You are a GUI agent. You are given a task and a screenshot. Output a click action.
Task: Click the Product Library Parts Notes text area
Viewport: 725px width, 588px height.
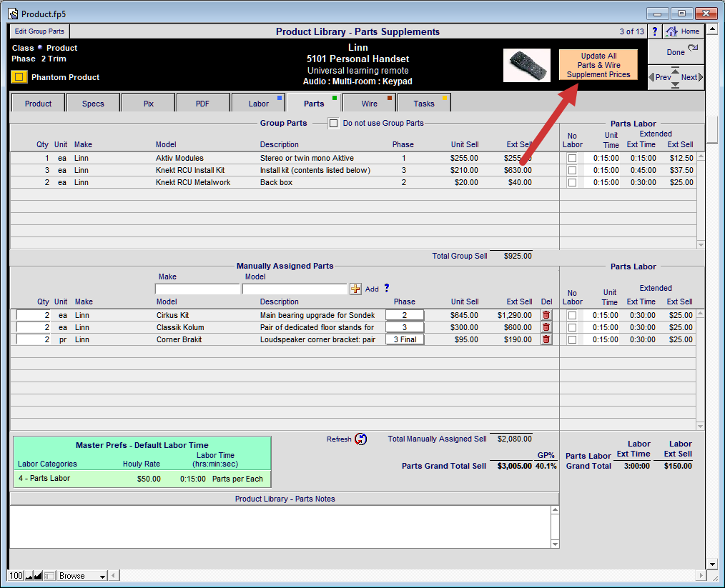click(280, 527)
